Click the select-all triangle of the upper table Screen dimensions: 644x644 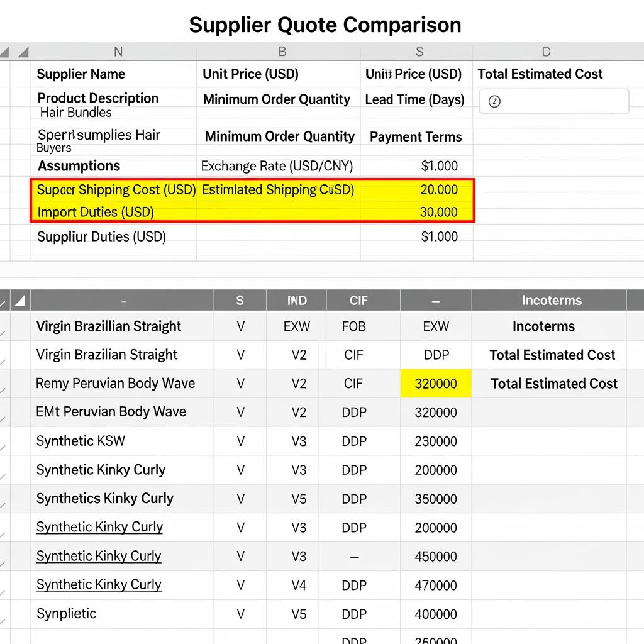[x=23, y=52]
